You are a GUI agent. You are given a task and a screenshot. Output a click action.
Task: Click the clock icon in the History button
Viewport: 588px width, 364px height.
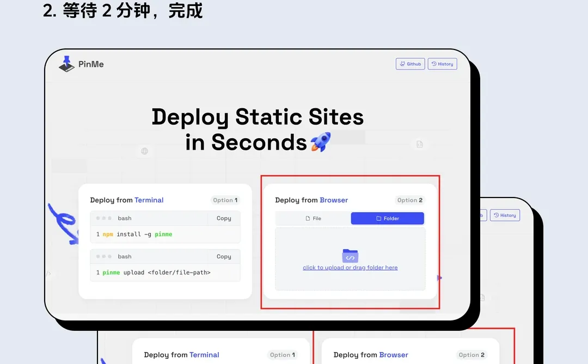click(x=433, y=64)
